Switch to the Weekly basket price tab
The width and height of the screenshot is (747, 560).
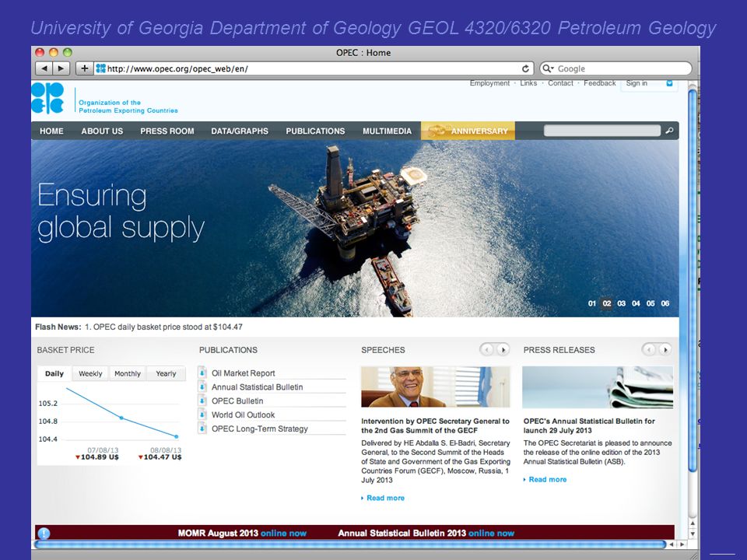(x=90, y=374)
